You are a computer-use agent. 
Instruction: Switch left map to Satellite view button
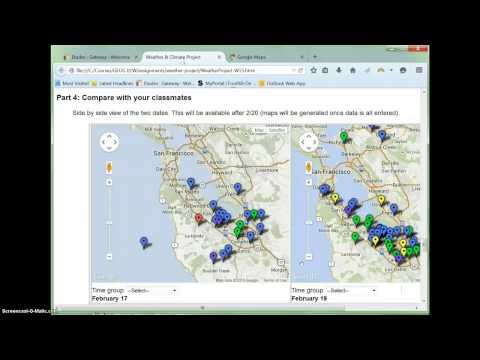(x=277, y=130)
